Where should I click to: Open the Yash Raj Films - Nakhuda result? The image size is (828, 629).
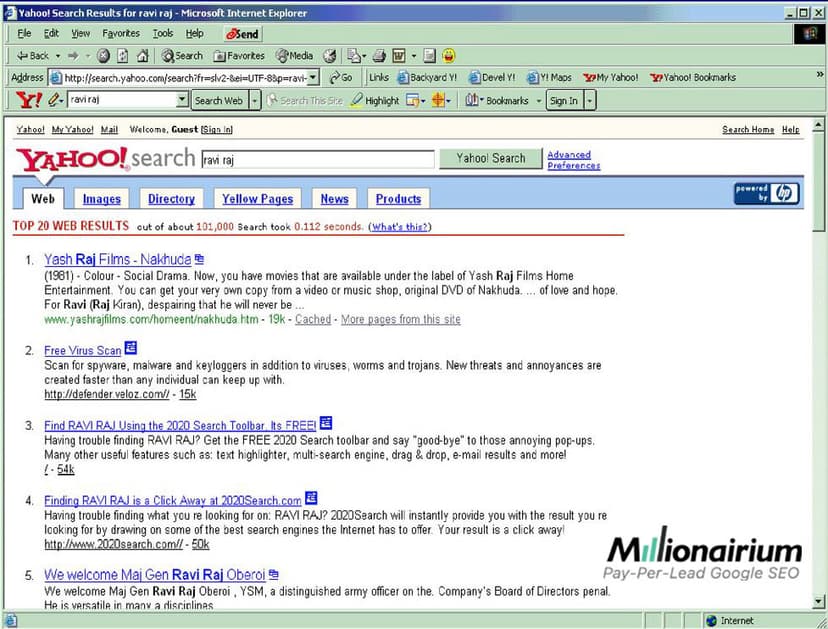pos(117,260)
